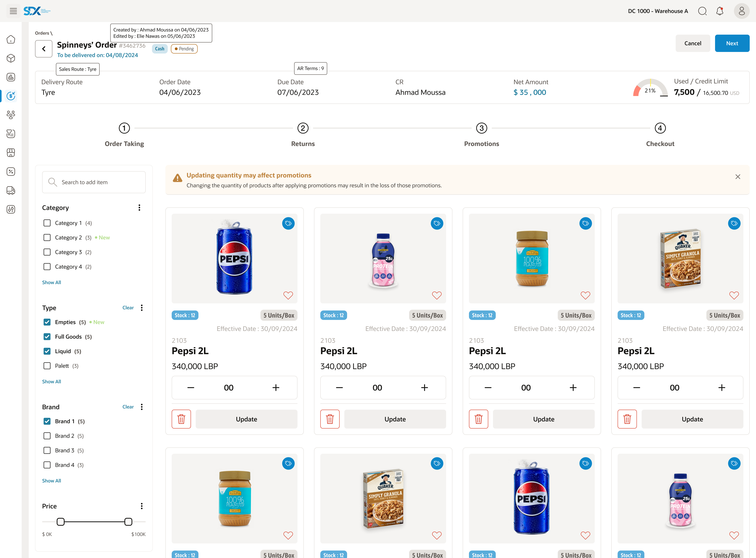Clear the Type filters

click(128, 308)
